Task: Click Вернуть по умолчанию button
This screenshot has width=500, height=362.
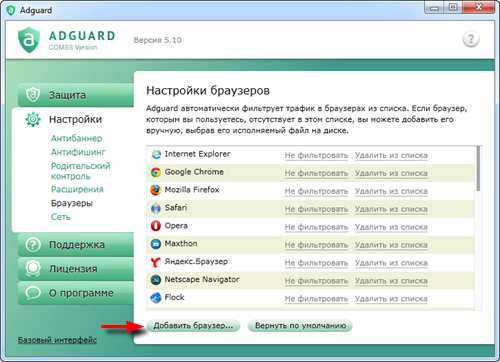Action: click(300, 325)
